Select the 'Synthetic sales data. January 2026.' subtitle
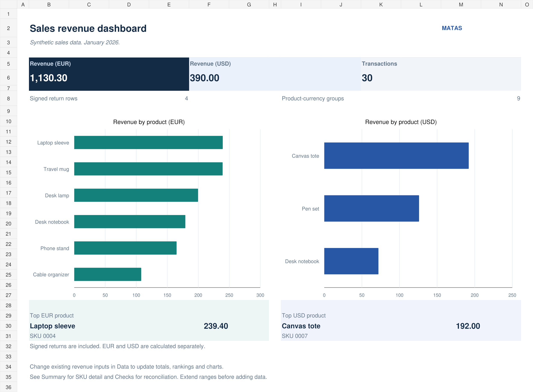 75,42
